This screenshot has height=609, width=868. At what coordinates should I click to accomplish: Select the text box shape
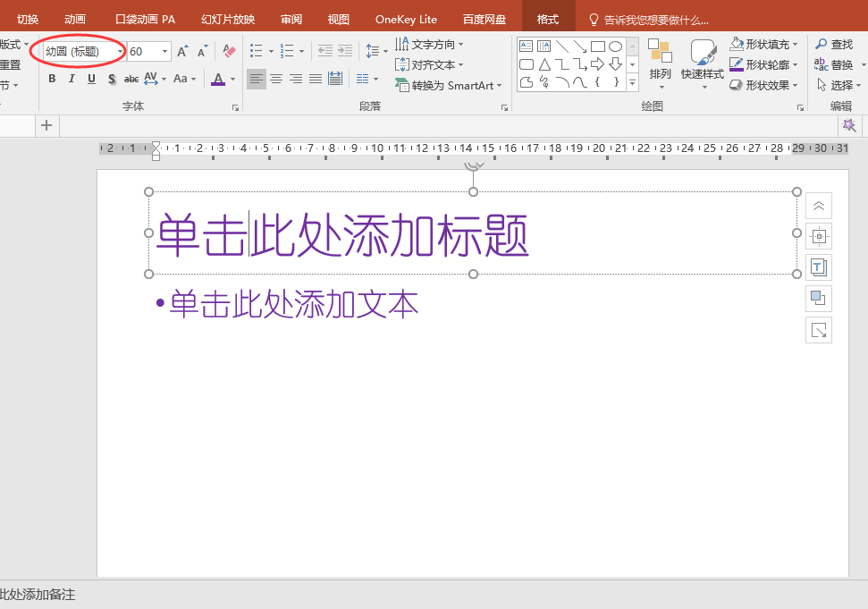[x=527, y=47]
